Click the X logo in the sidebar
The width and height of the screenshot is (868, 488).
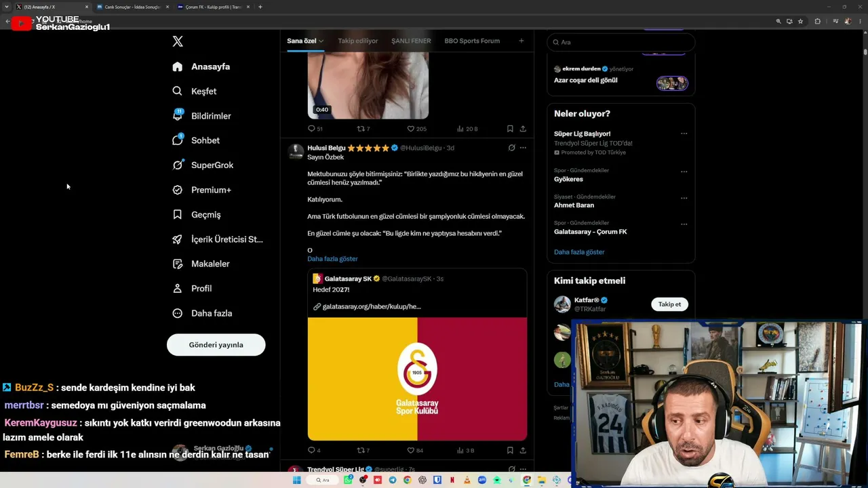(x=178, y=41)
